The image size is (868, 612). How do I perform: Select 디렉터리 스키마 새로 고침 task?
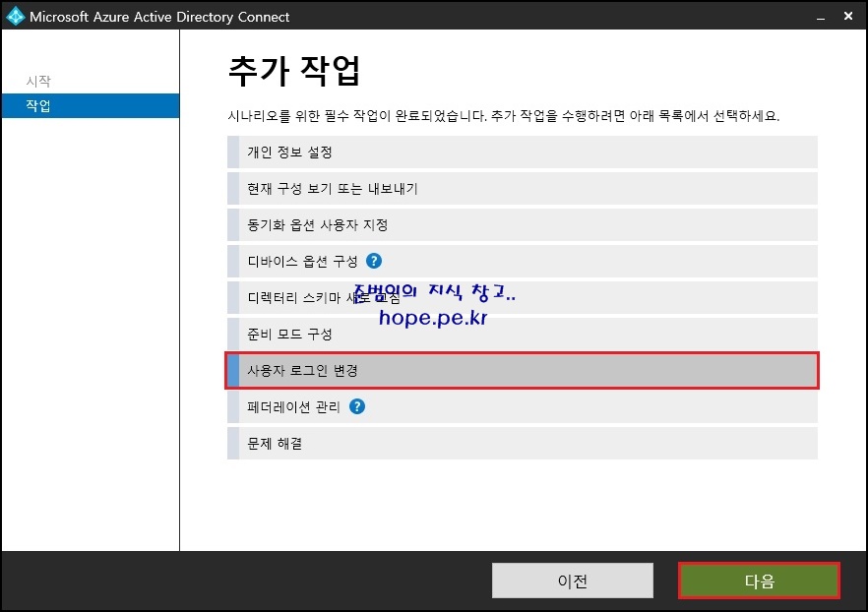click(x=522, y=298)
